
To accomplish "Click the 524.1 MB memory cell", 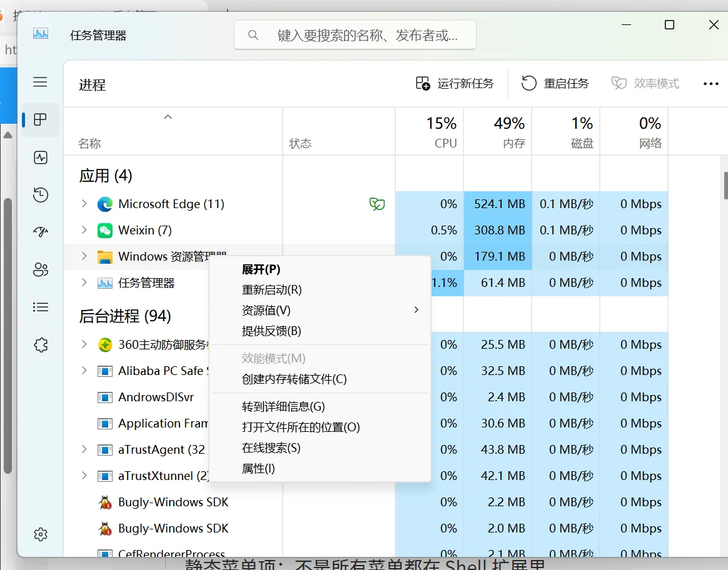I will click(498, 204).
